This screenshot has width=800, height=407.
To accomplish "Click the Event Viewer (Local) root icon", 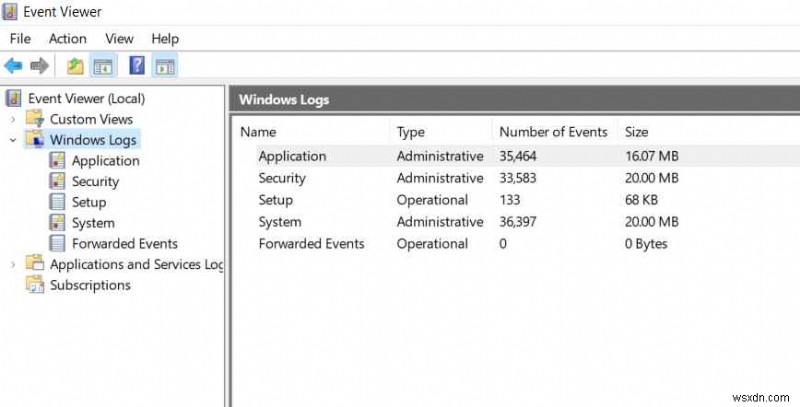I will (x=14, y=98).
